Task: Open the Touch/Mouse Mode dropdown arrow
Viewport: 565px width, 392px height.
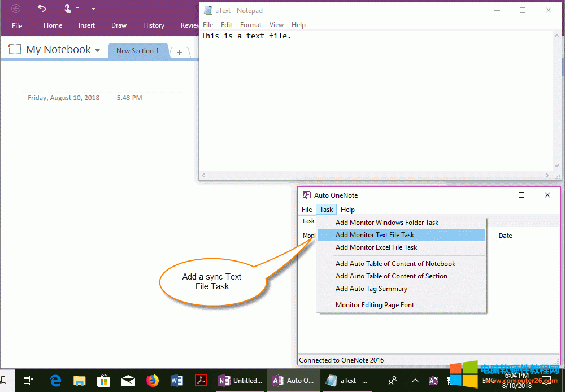Action: tap(77, 8)
